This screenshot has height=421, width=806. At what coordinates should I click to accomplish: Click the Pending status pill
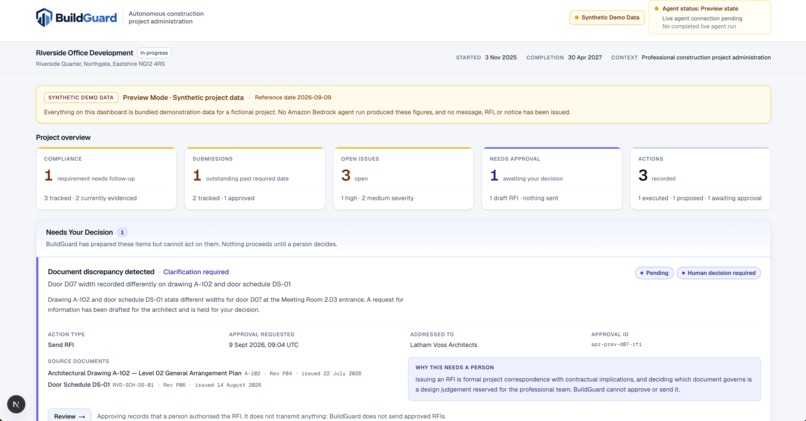click(654, 273)
